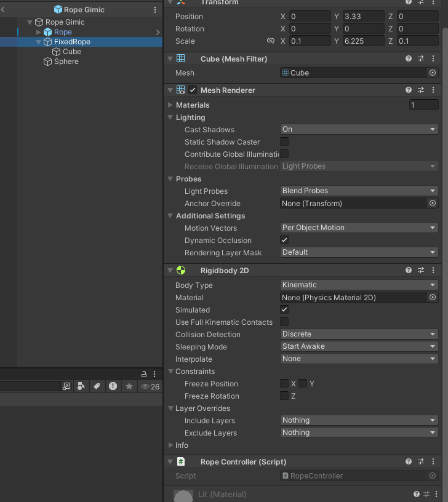Pick a mesh with the Mesh object selector
Image resolution: width=448 pixels, height=502 pixels.
(x=433, y=73)
